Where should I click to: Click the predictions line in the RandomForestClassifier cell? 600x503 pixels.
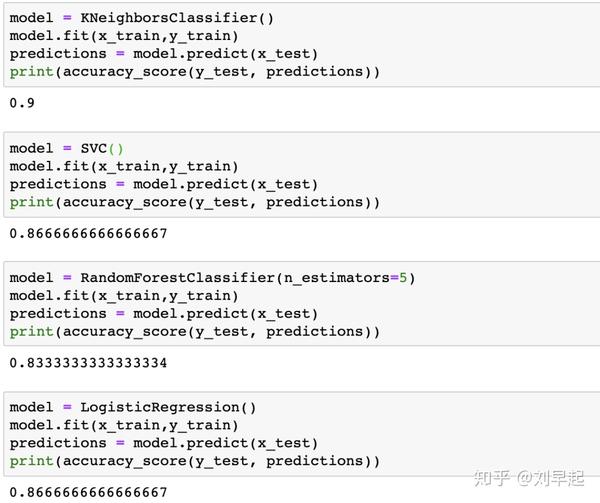[164, 314]
